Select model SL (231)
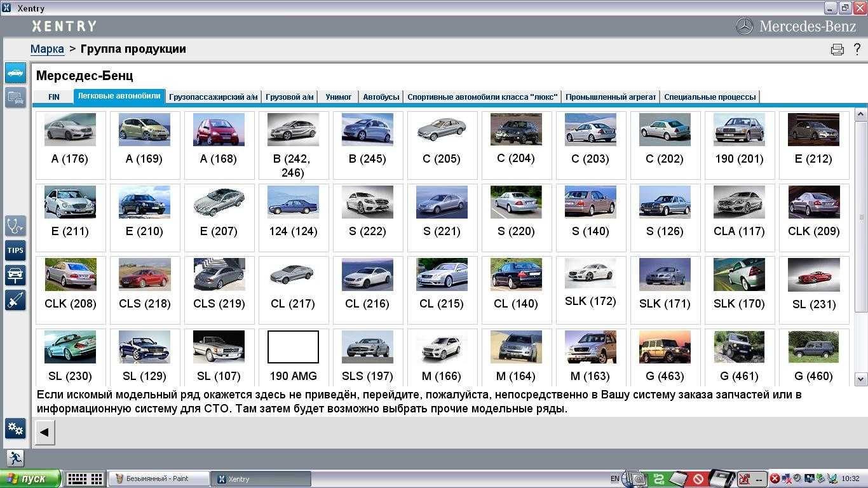Screen dimensions: 868x488 (813, 290)
